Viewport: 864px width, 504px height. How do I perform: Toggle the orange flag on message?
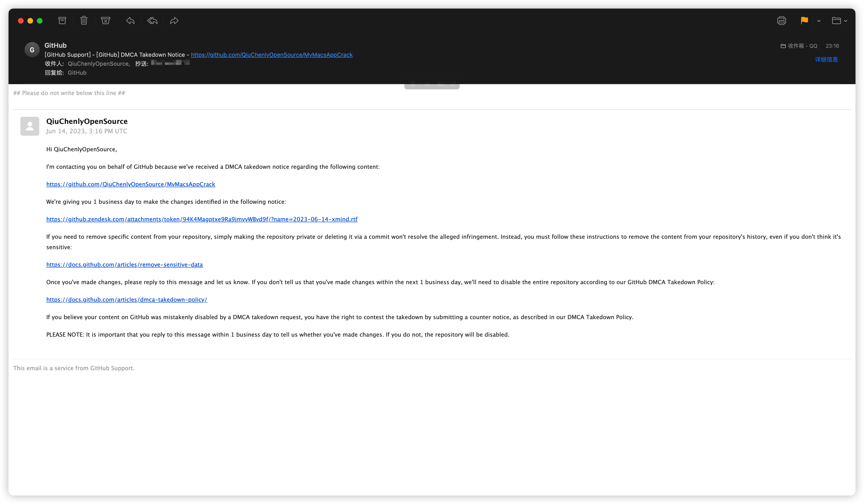point(804,21)
